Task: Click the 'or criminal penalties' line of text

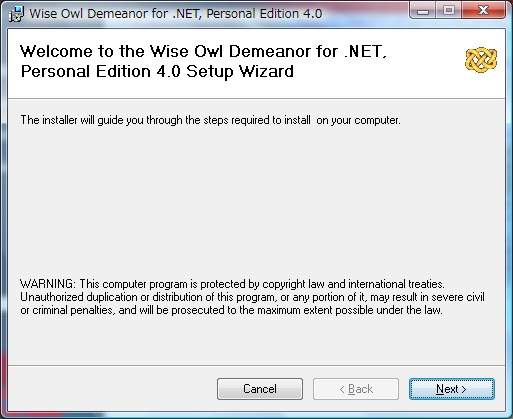Action: 231,310
